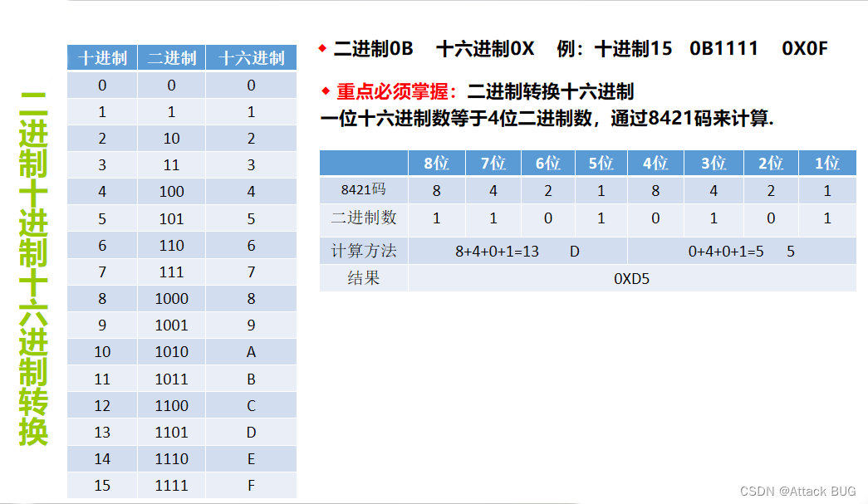The image size is (868, 504).
Task: Select binary cell 111 in the left table
Action: (x=172, y=272)
